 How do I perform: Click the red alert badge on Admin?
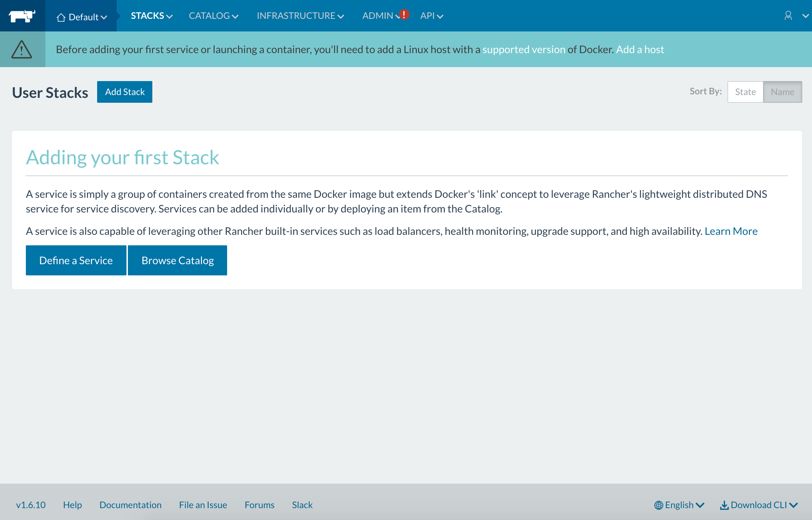tap(404, 14)
